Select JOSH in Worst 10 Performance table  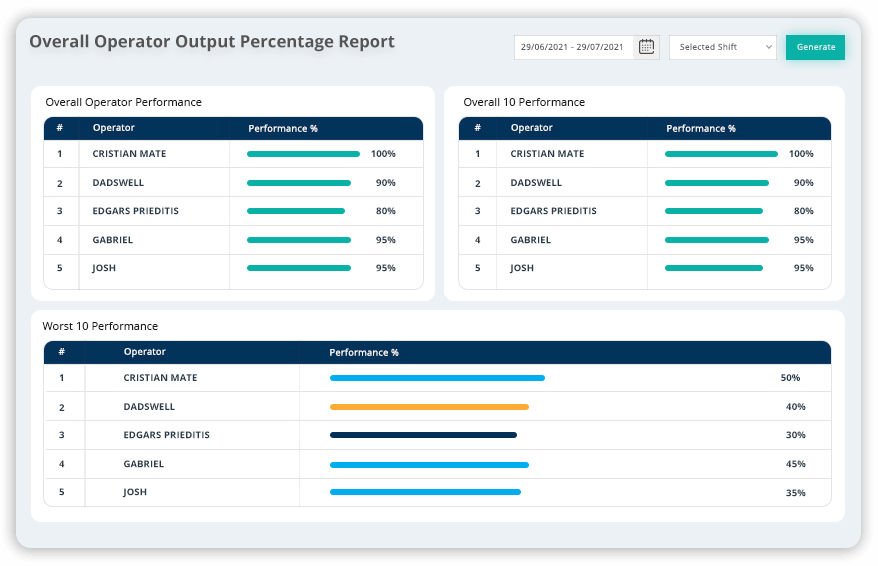tap(134, 492)
